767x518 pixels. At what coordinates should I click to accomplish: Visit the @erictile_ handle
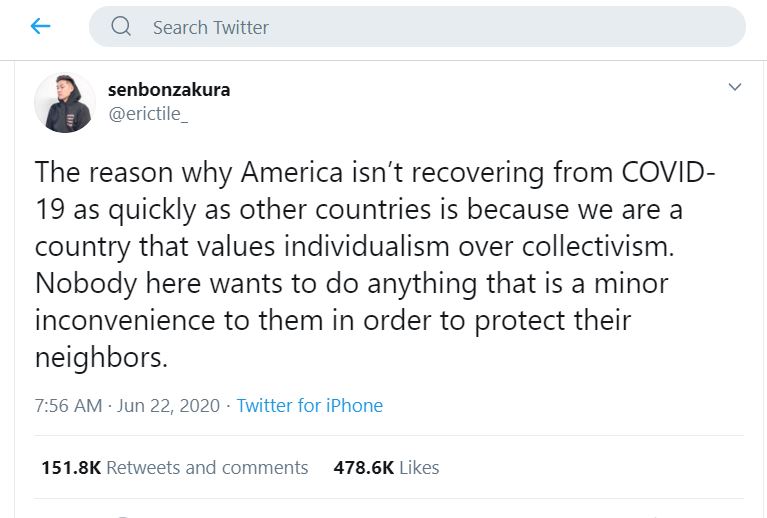click(148, 114)
